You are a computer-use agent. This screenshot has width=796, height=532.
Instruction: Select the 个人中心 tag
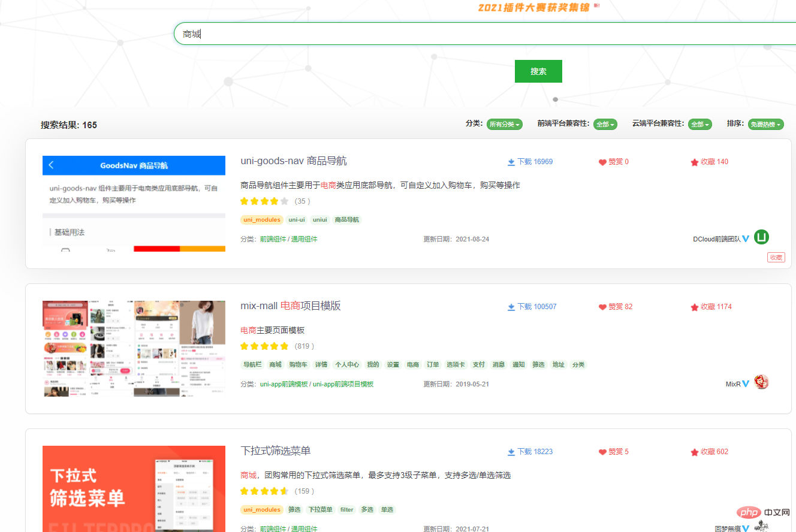coord(347,365)
